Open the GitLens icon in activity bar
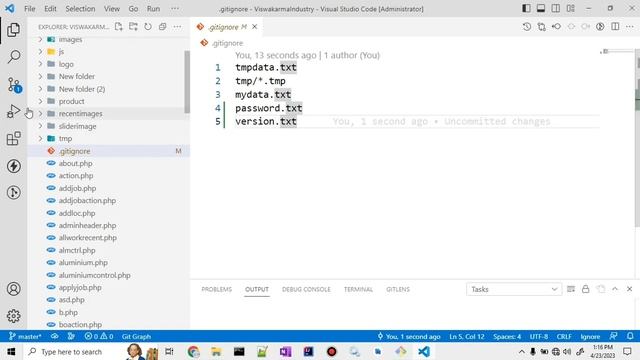This screenshot has height=360, width=640. (13, 193)
